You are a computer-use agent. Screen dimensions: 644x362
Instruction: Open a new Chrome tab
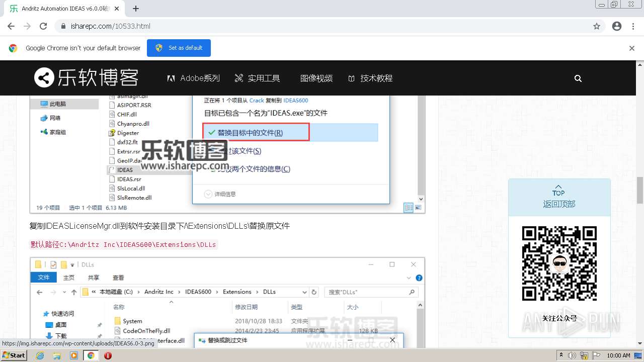(x=136, y=9)
